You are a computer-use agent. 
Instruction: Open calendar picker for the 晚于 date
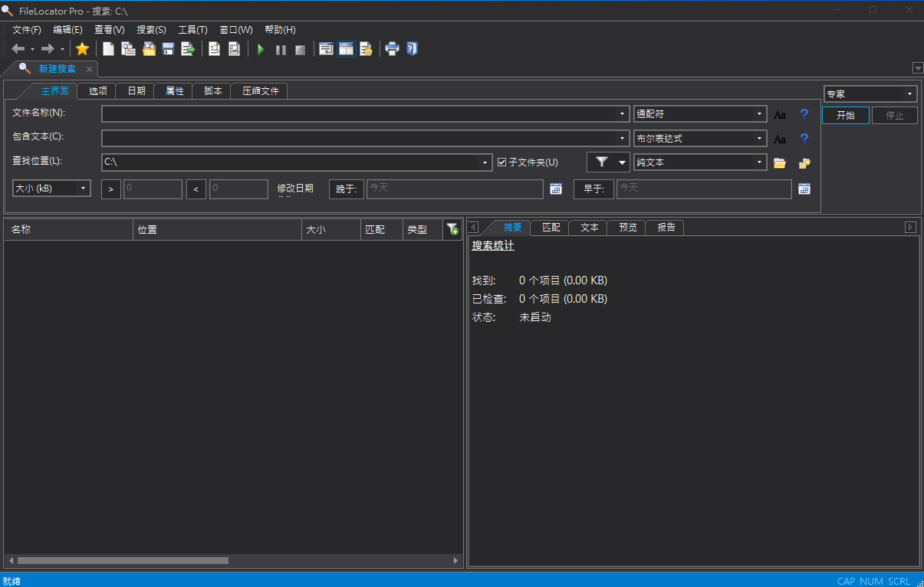(556, 189)
